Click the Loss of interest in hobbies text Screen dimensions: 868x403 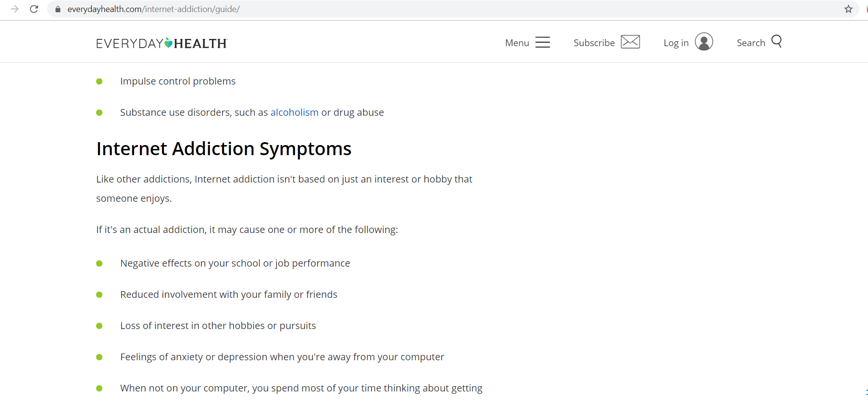pos(218,326)
